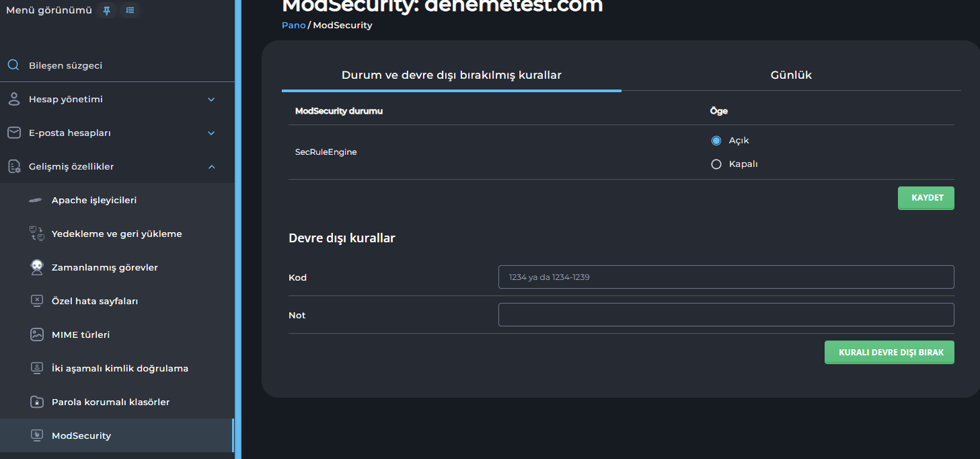Click the pin icon beside Menü görünümü
The height and width of the screenshot is (459, 980).
106,10
